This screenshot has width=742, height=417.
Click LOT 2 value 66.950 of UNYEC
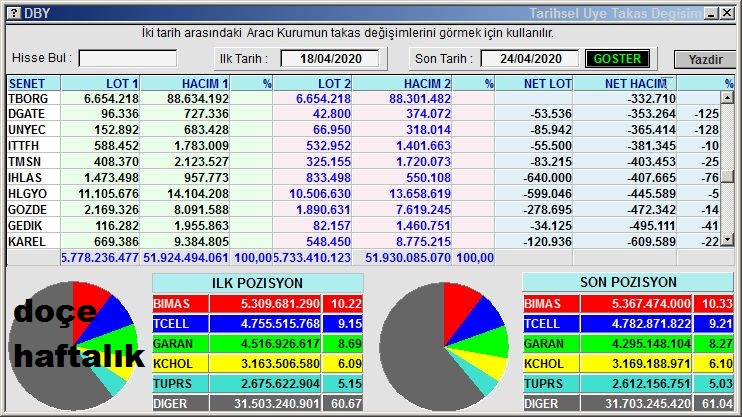point(332,129)
